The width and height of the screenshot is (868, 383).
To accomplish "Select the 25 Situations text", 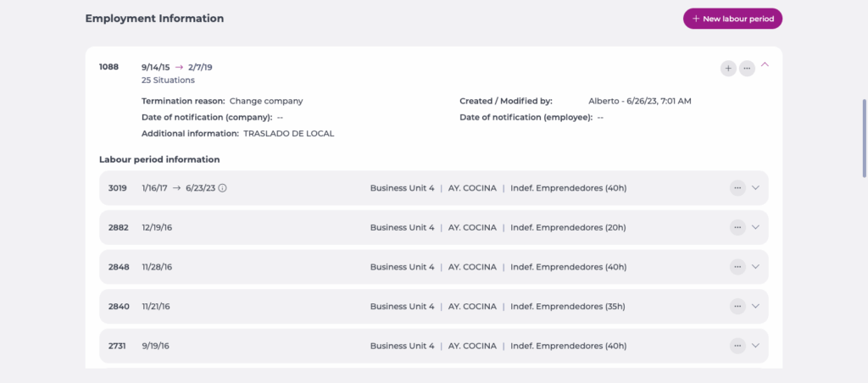I will point(168,80).
